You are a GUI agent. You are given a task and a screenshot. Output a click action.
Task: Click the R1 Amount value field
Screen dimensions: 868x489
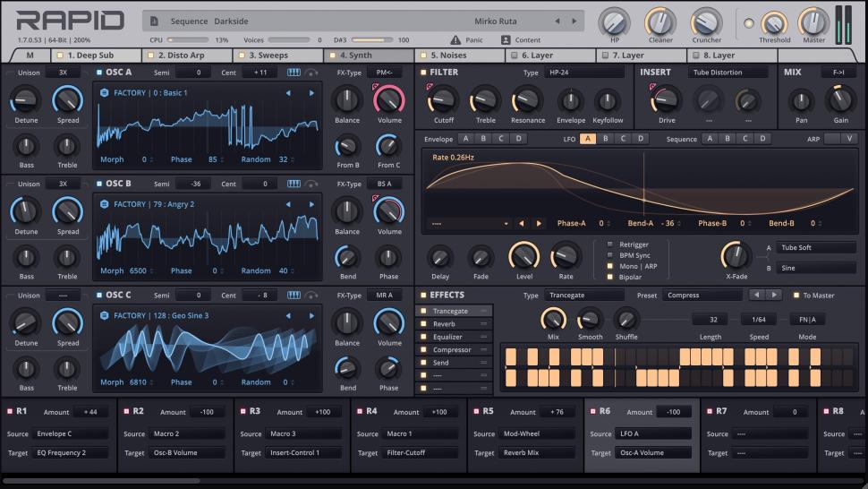(90, 411)
